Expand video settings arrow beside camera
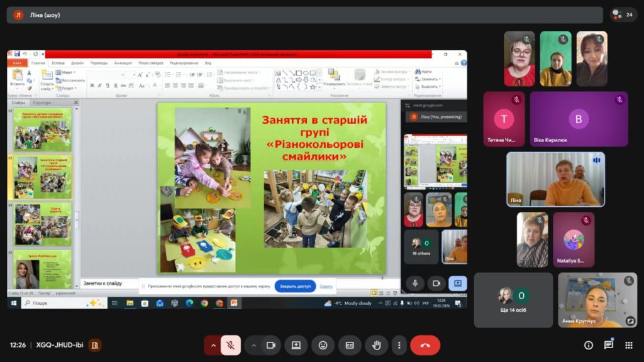The image size is (644, 362). [x=254, y=345]
